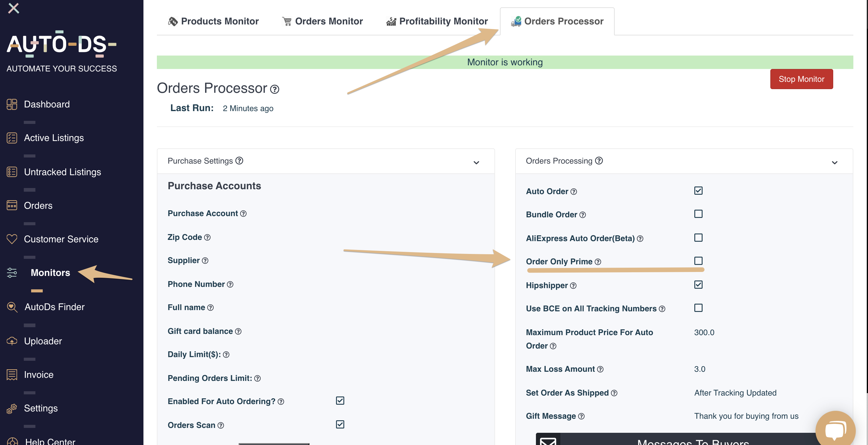Click the Active Listings sidebar icon
Viewport: 868px width, 445px height.
(x=12, y=138)
